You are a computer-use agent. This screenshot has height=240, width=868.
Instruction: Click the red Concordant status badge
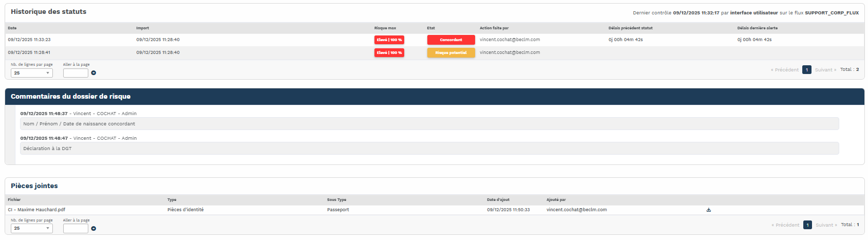click(451, 40)
